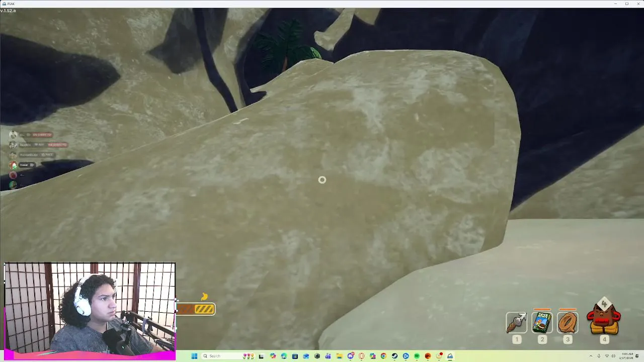The image size is (644, 362).
Task: Open File Explorer from the taskbar
Action: coord(339,356)
